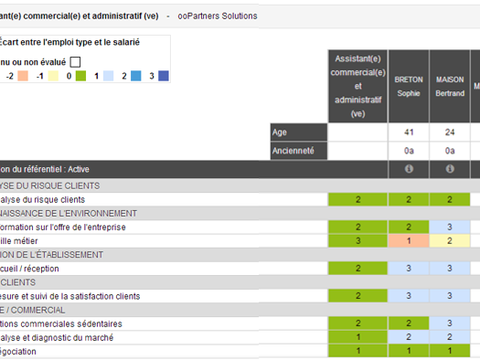Click orange veille métier cell for BRETON

click(409, 241)
